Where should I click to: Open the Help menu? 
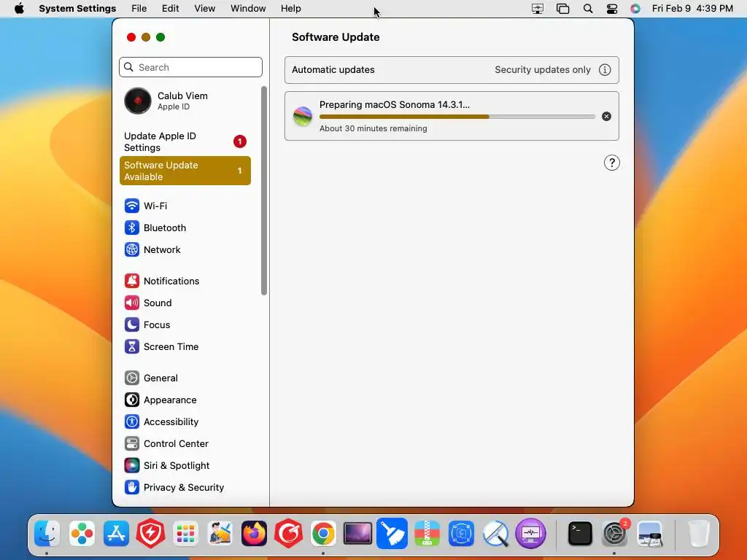(290, 9)
